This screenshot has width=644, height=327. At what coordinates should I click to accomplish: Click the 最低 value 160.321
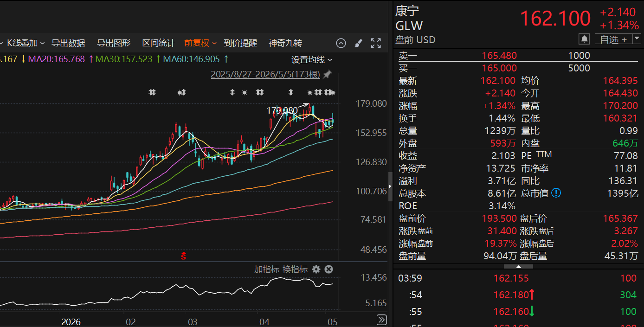(620, 118)
